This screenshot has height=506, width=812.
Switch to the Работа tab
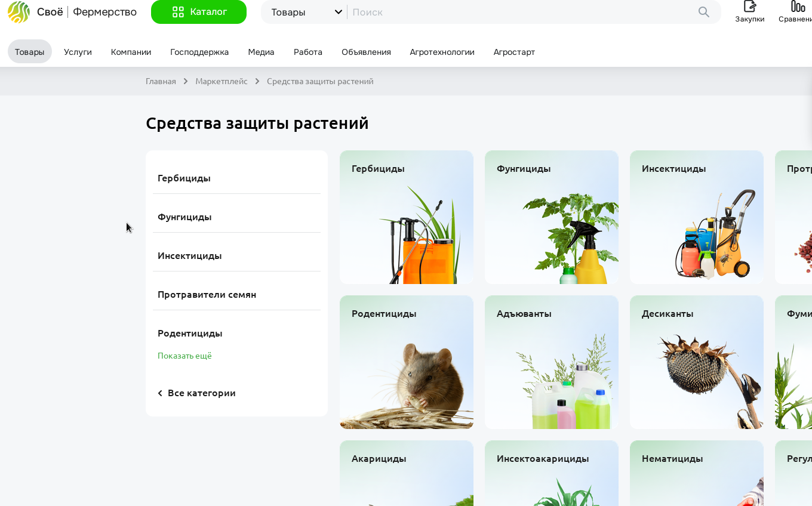pos(308,52)
